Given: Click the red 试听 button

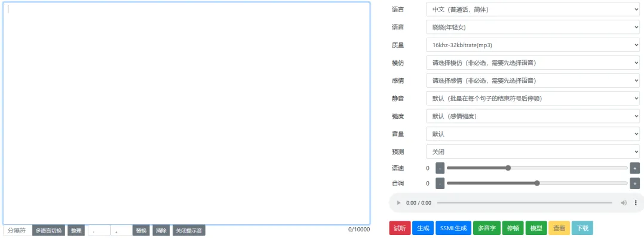Looking at the screenshot, I should tap(400, 228).
